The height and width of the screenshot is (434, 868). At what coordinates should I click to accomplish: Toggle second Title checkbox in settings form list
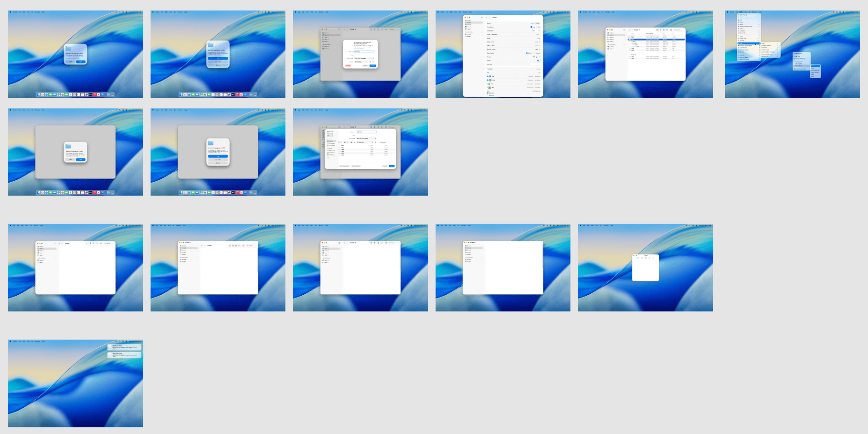(487, 80)
